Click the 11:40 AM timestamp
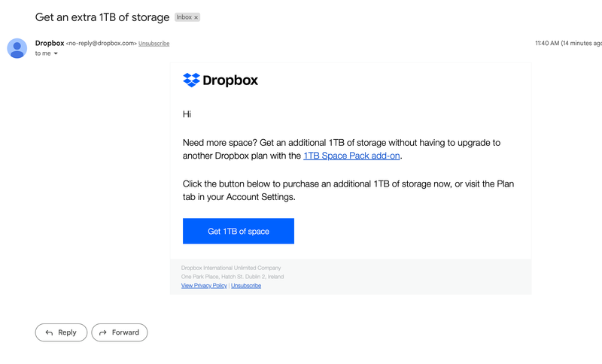 coord(548,44)
